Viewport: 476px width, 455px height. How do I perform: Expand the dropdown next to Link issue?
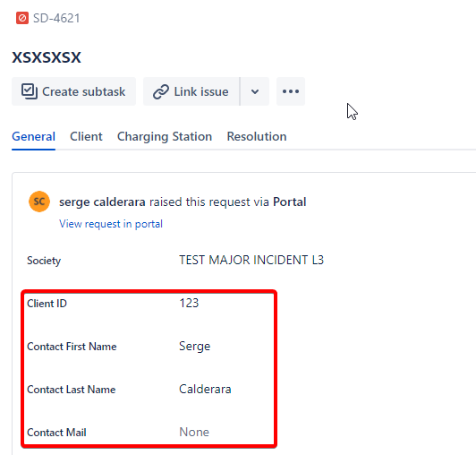pyautogui.click(x=255, y=91)
